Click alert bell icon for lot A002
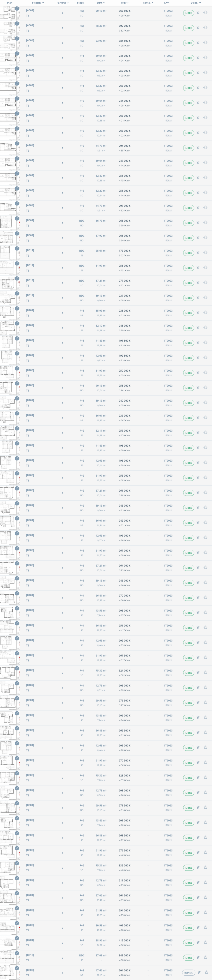Image resolution: width=212 pixels, height=980 pixels. (205, 28)
